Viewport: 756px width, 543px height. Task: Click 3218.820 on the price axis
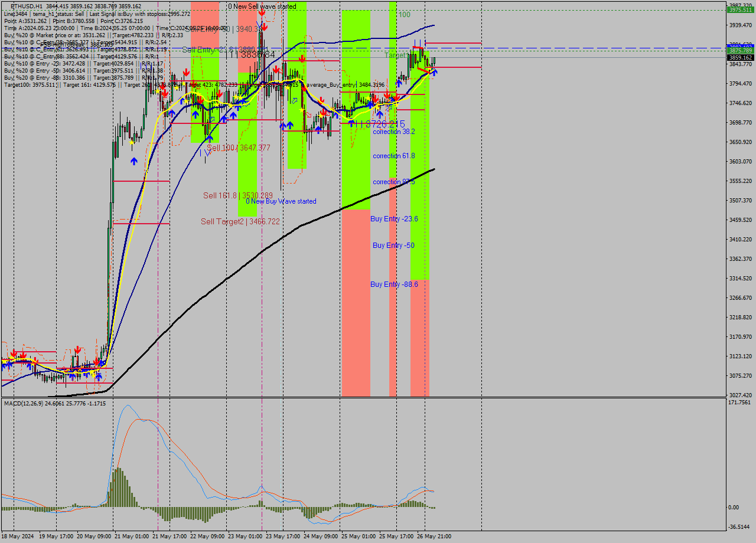[x=741, y=318]
